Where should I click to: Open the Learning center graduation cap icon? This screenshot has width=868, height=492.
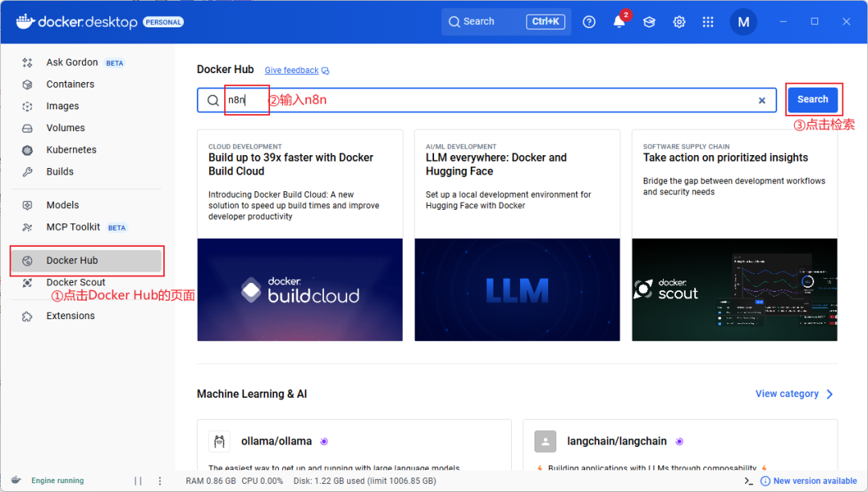(649, 22)
